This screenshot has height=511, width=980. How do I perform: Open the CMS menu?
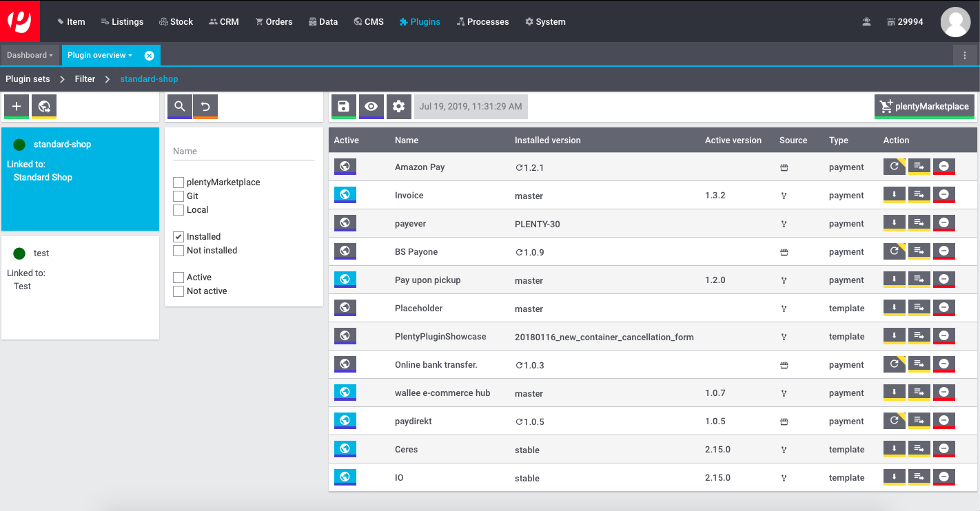click(369, 21)
